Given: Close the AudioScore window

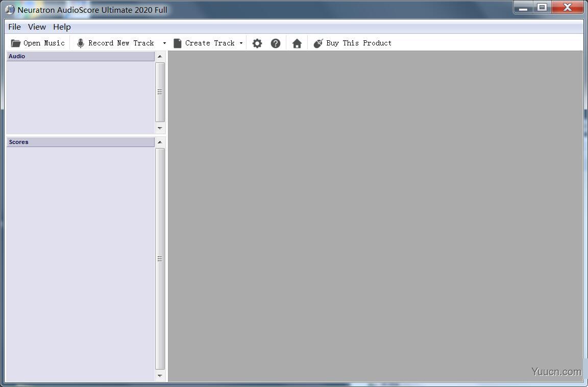Looking at the screenshot, I should pyautogui.click(x=568, y=8).
